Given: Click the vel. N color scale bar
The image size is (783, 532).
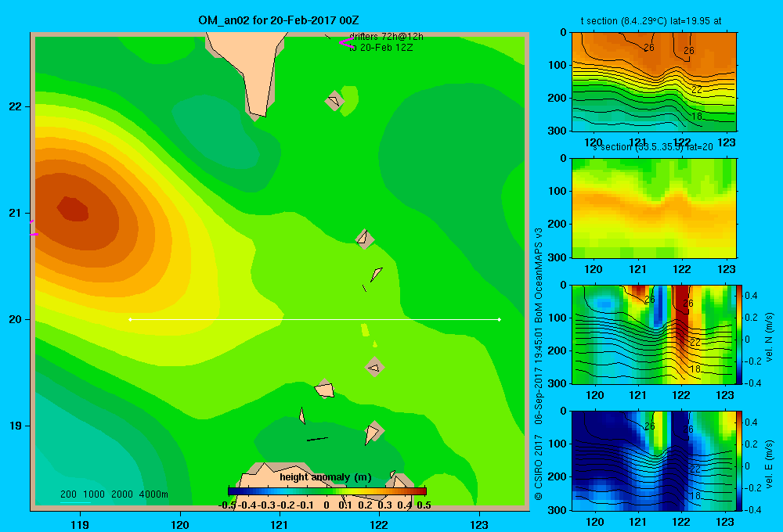Looking at the screenshot, I should tap(740, 334).
